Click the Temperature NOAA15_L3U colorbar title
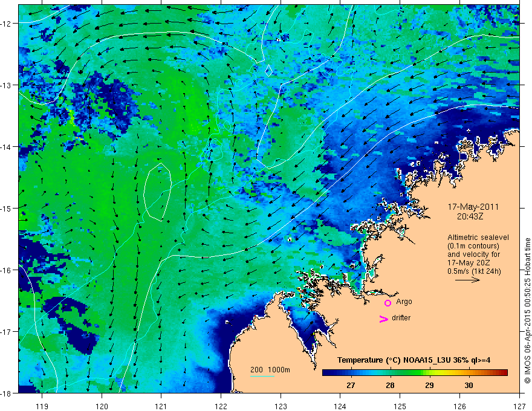Image resolution: width=532 pixels, height=411 pixels. click(414, 360)
